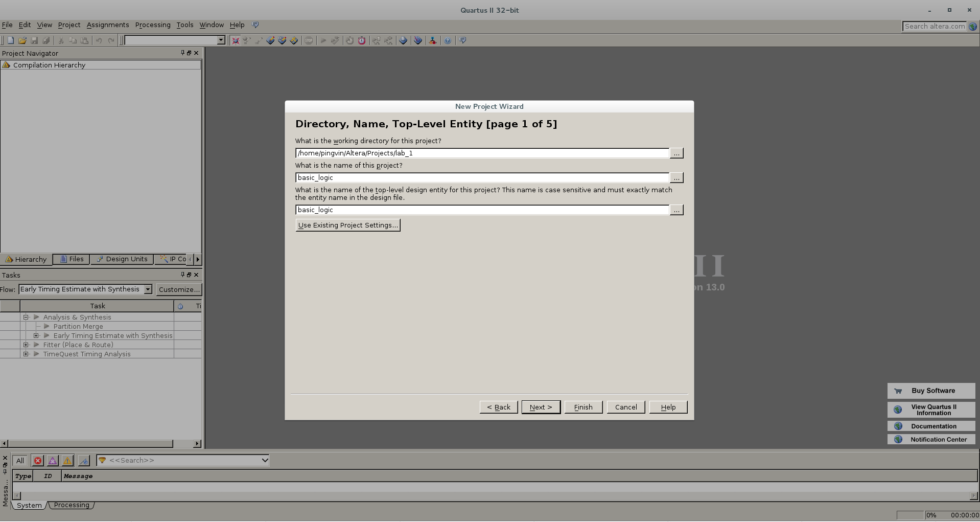Browse next to the project name field
This screenshot has height=522, width=980.
(x=676, y=177)
